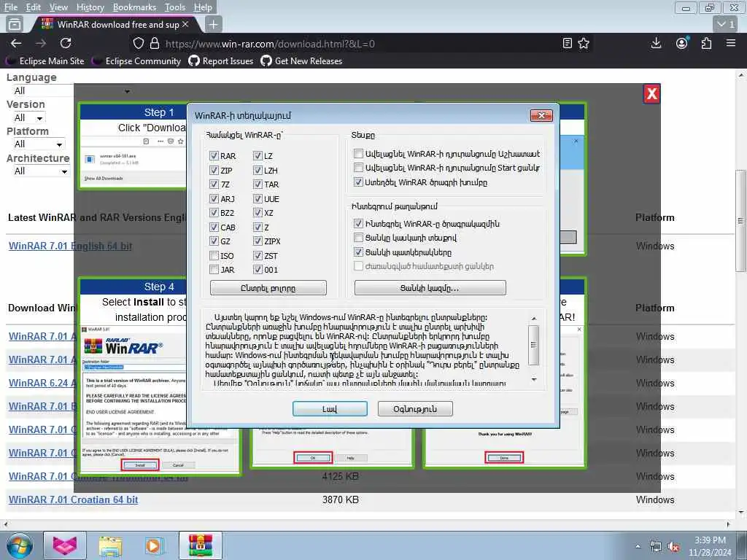Open the Report Issues GitHub bookmark

click(221, 61)
